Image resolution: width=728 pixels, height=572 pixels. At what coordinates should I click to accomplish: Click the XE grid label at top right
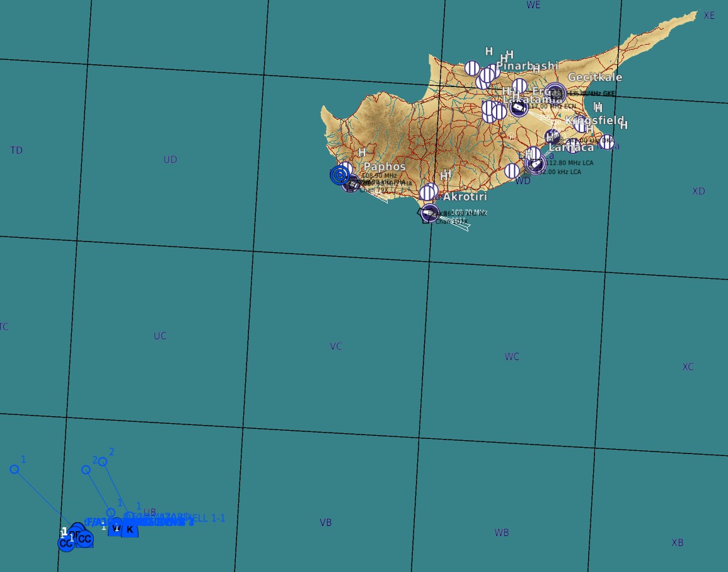[x=709, y=15]
